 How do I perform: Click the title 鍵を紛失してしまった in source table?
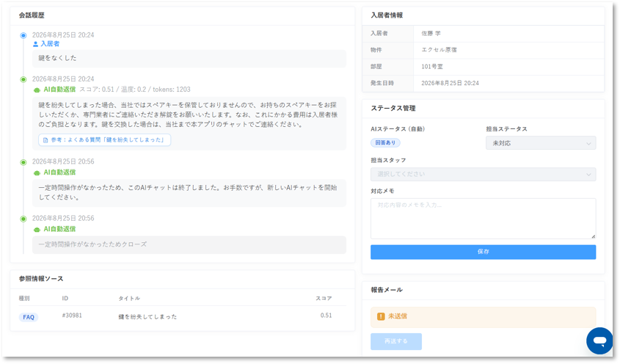click(147, 317)
